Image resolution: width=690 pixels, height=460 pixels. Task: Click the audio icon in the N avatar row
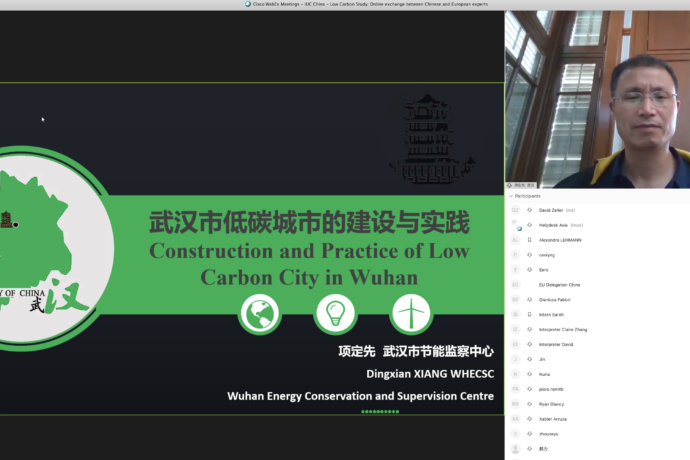529,374
